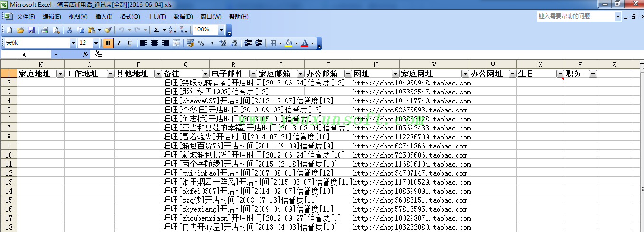Open Insert Function fx button

click(85, 55)
